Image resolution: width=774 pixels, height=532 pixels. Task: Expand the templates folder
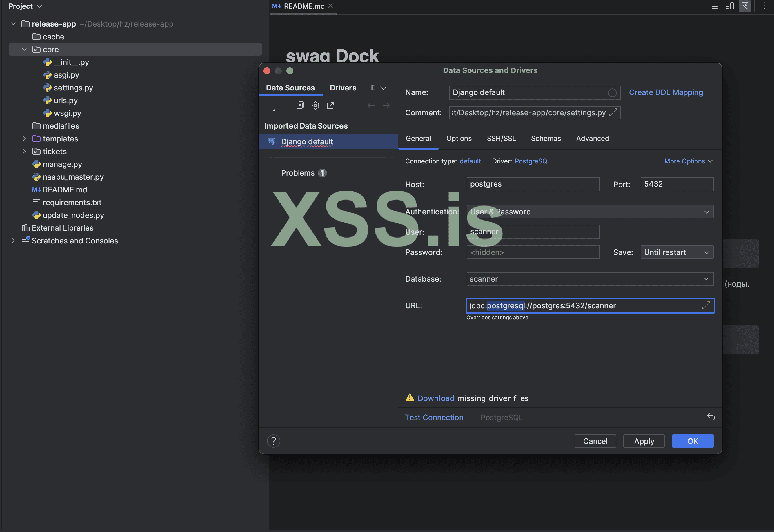pos(24,139)
